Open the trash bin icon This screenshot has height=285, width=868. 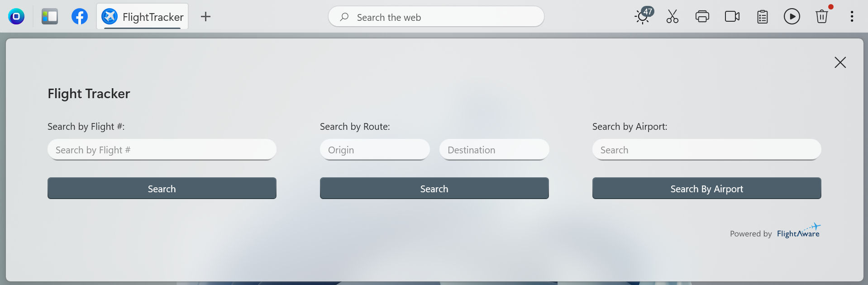pyautogui.click(x=822, y=17)
